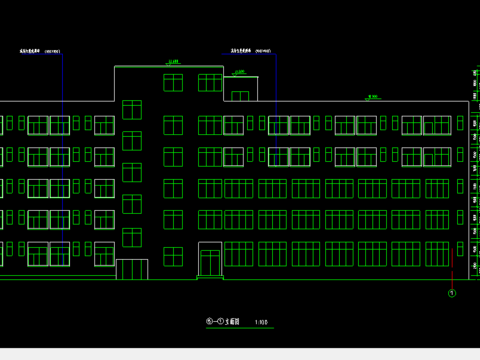
Task: Select the ground-level garage gate left of tower
Action: tap(132, 269)
